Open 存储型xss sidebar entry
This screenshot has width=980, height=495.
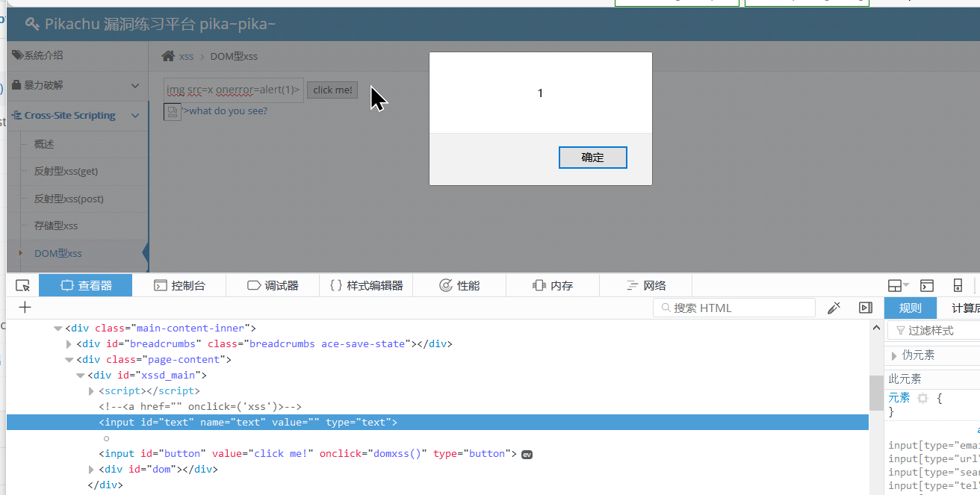tap(56, 225)
